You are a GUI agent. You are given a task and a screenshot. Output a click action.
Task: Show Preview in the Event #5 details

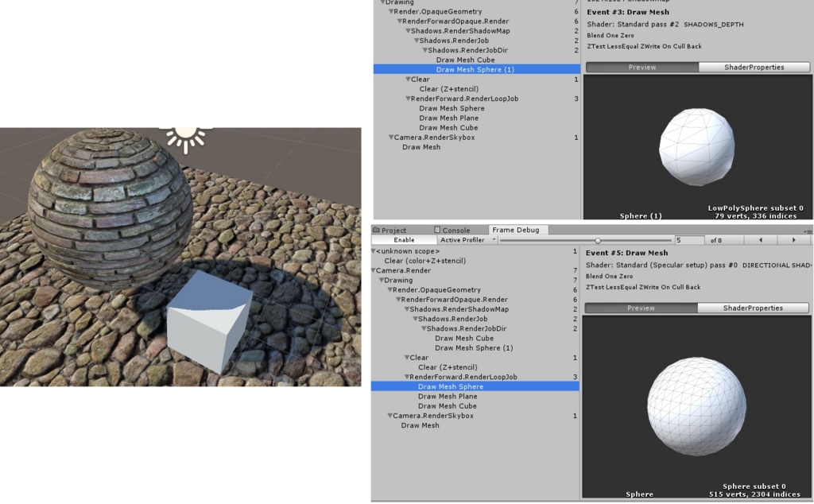click(x=641, y=308)
